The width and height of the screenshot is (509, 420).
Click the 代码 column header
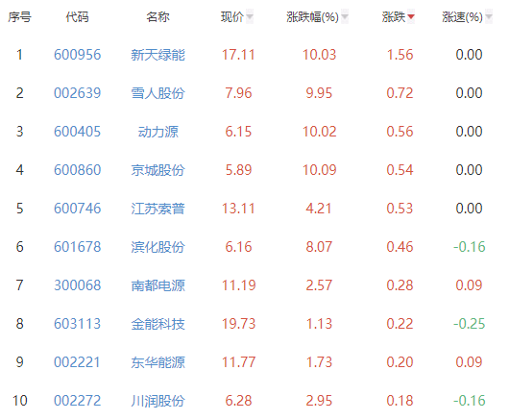click(x=77, y=17)
